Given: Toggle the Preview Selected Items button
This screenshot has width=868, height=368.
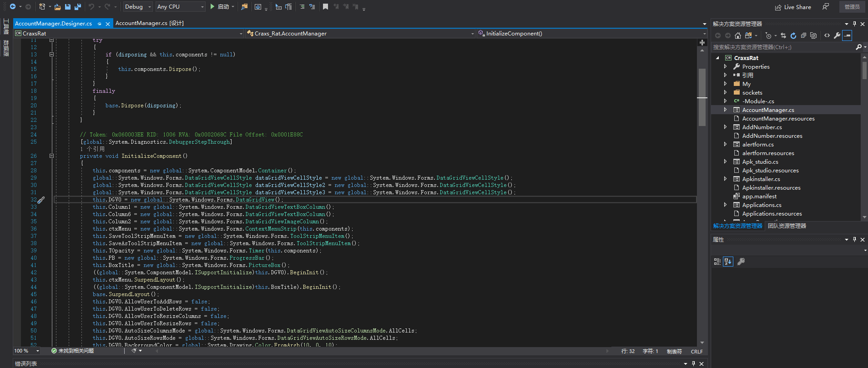Looking at the screenshot, I should [x=847, y=35].
